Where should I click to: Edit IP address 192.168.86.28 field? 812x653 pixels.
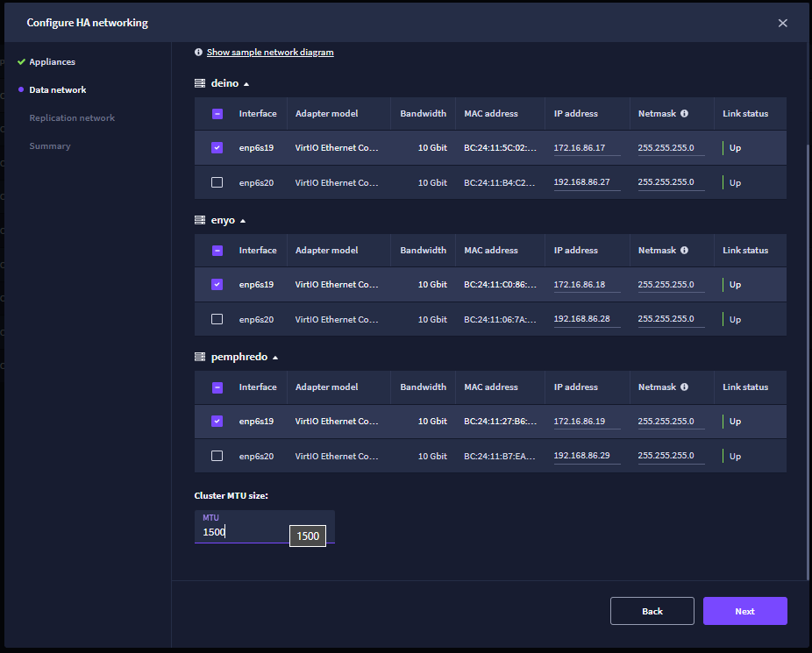[587, 319]
